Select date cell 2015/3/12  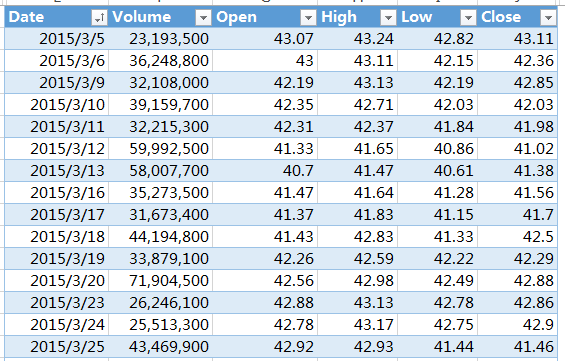(x=57, y=148)
